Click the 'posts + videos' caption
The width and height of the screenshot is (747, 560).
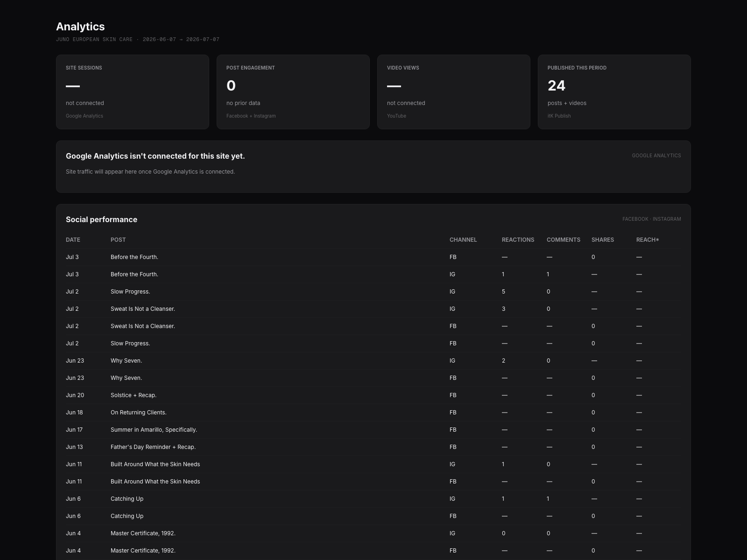567,103
